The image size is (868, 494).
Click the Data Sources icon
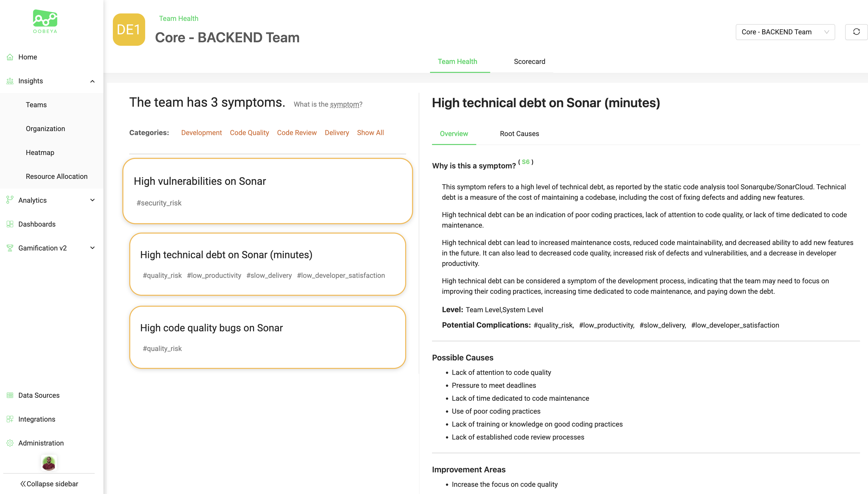(10, 395)
